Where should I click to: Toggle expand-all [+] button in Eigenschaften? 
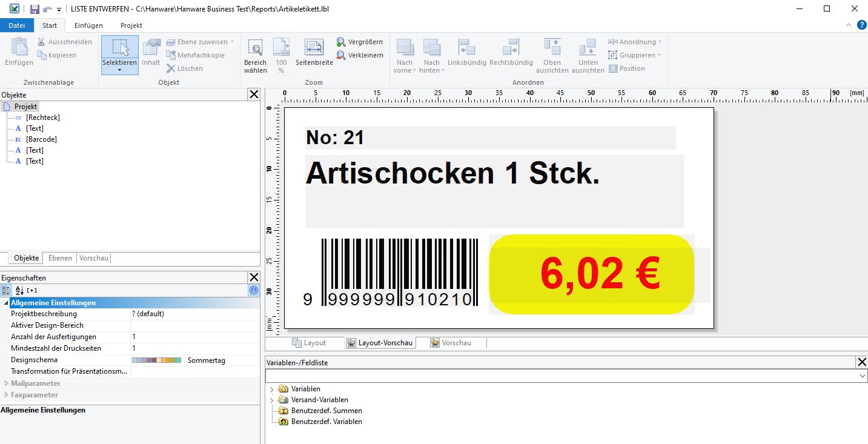[32, 290]
